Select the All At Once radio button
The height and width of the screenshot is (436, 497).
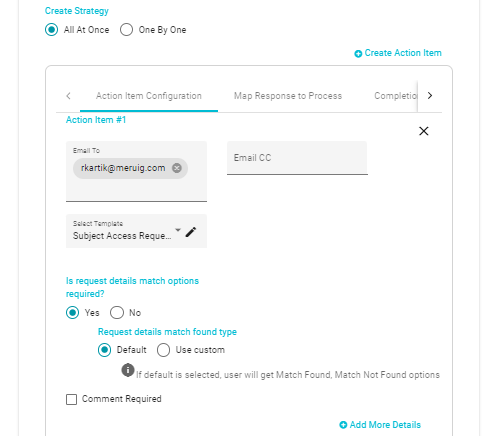click(51, 30)
